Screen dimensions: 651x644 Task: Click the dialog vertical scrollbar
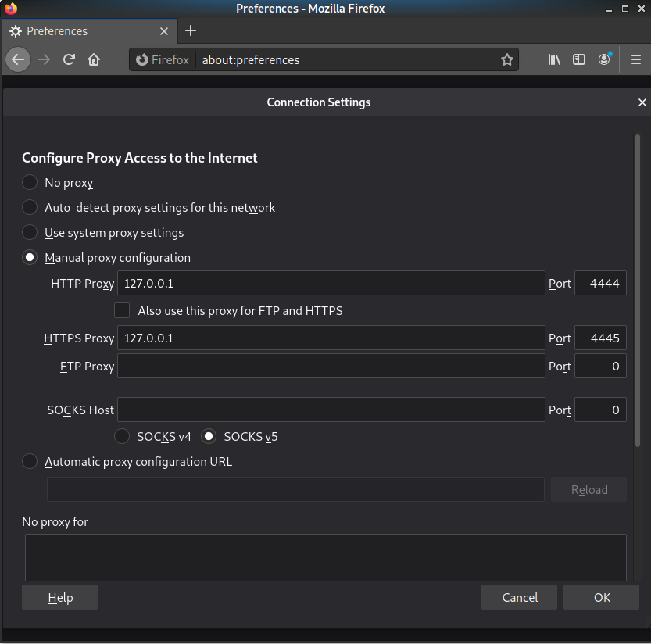tap(637, 291)
